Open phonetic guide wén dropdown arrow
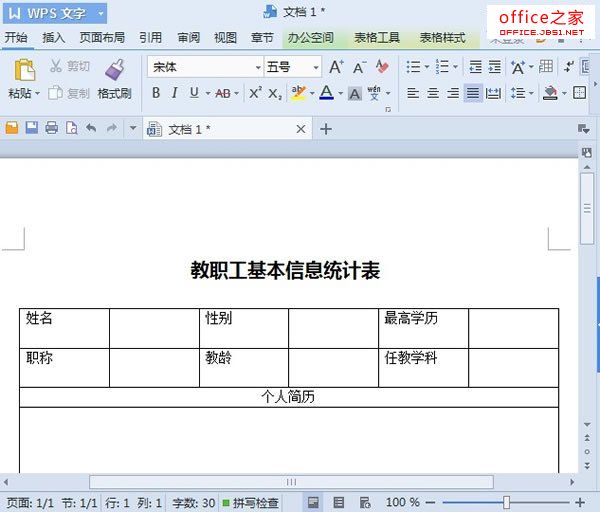The height and width of the screenshot is (512, 600). [x=388, y=93]
